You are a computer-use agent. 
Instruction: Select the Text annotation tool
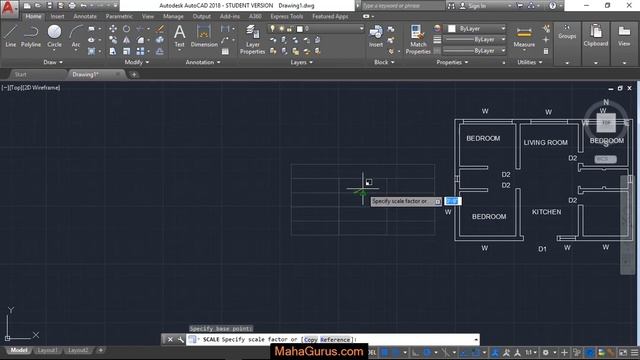(180, 36)
